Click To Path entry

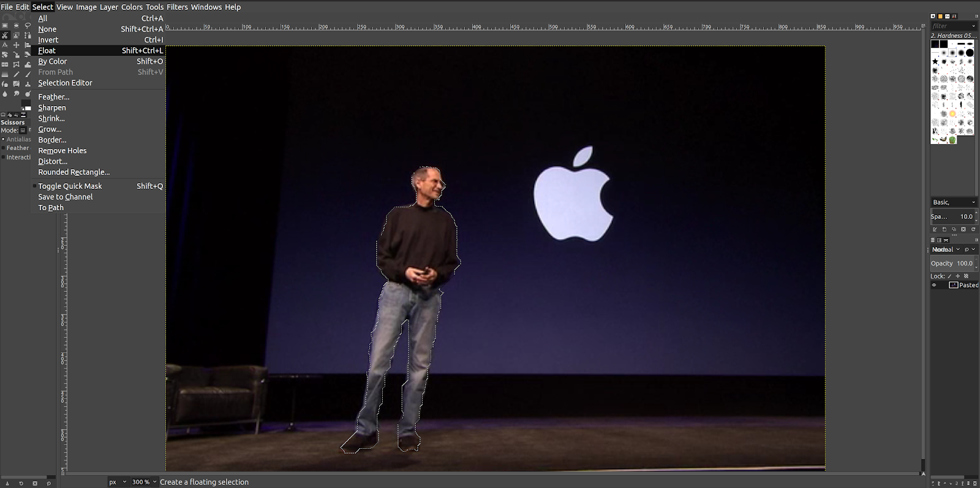(98, 208)
